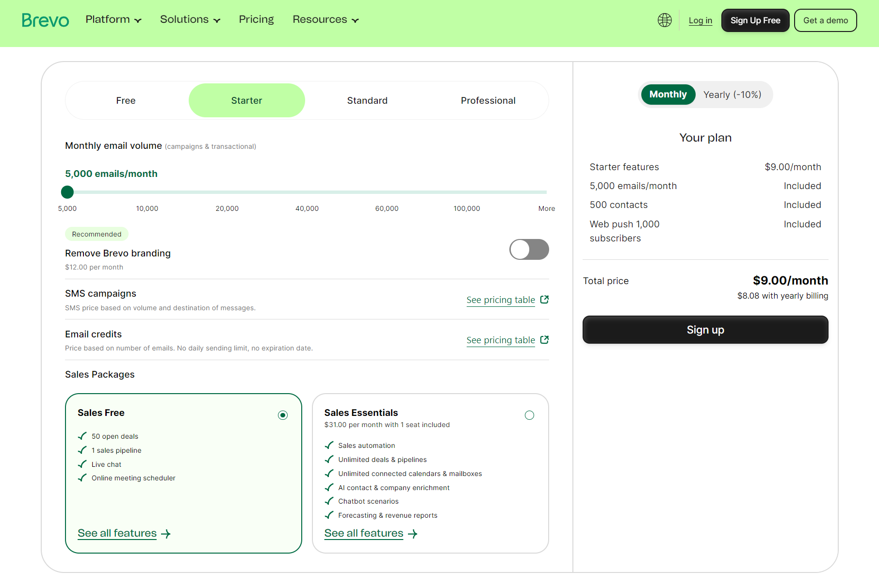Image resolution: width=879 pixels, height=588 pixels.
Task: Click 'Chatbot scenarios' feature line
Action: pyautogui.click(x=368, y=501)
